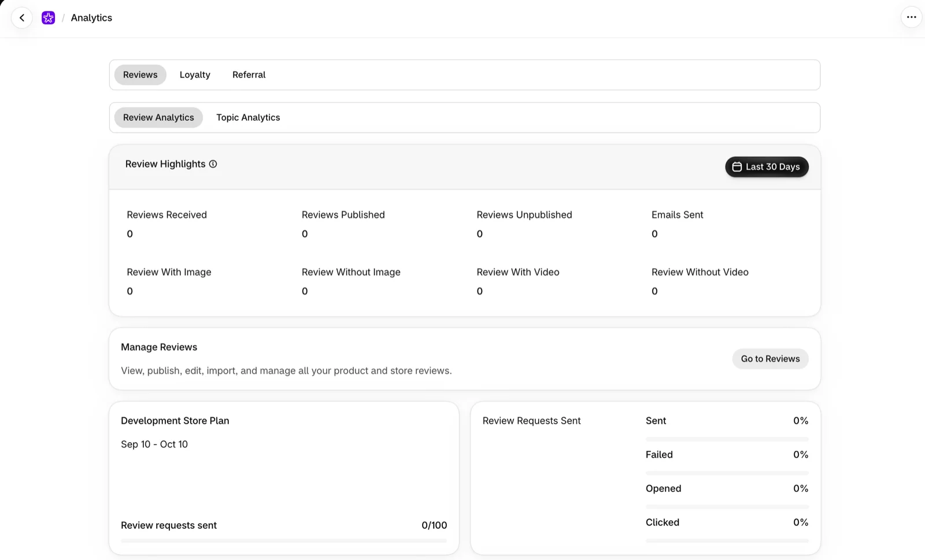Open the Last 30 Days date range
The width and height of the screenshot is (925, 560).
click(x=767, y=167)
